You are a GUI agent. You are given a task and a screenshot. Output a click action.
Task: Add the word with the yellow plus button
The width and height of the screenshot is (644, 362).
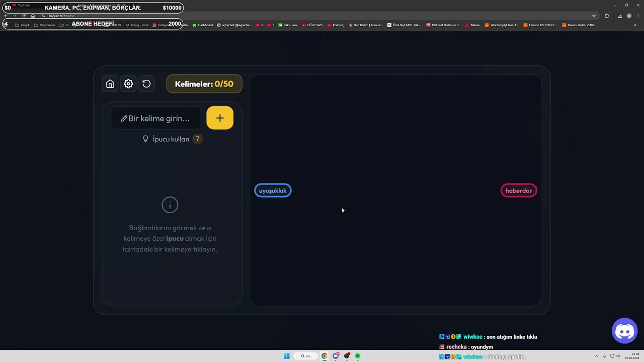coord(220,118)
